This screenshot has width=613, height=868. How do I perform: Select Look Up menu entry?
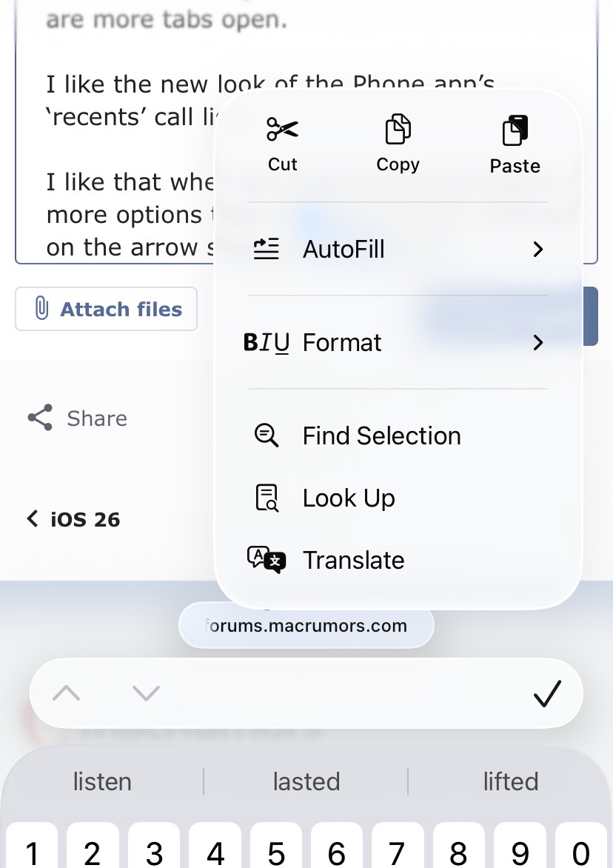coord(349,498)
